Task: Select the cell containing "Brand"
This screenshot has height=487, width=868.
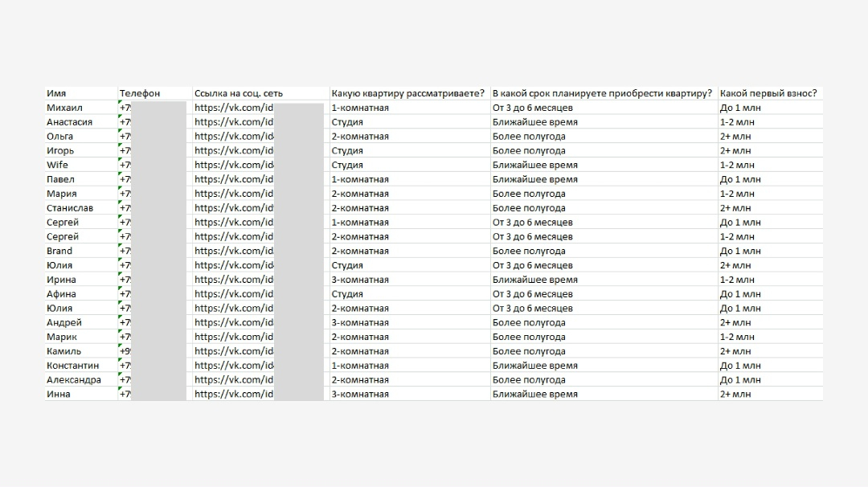Action: tap(59, 251)
